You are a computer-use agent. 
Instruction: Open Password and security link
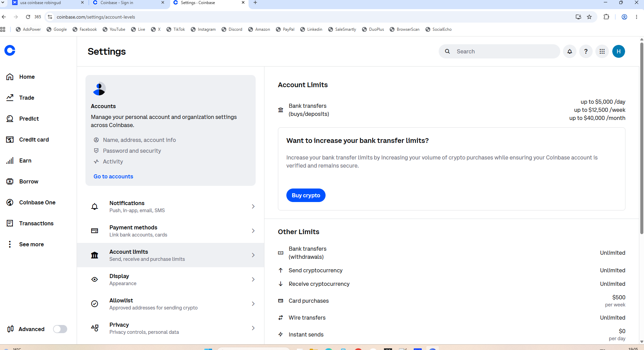132,151
